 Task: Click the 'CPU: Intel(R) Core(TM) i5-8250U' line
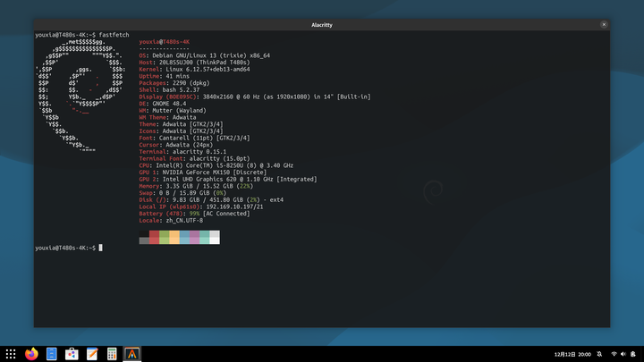pyautogui.click(x=216, y=165)
